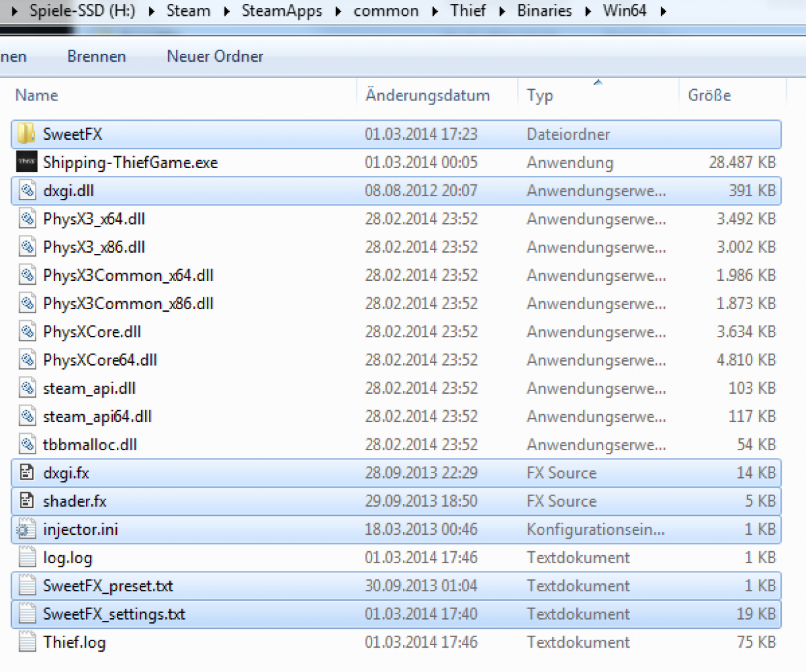The image size is (806, 672).
Task: Select the file name SweetFX_settings.txt
Action: 114,614
